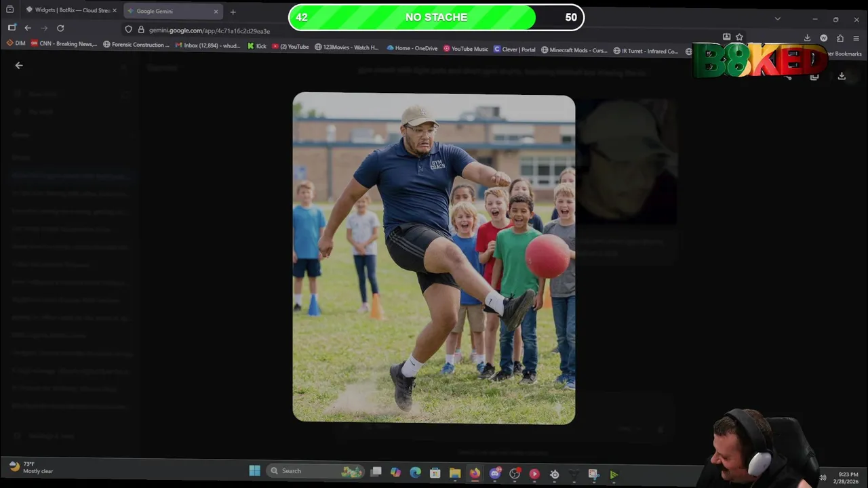Copy the image using the viewer's copy icon
The image size is (868, 488).
click(x=814, y=76)
